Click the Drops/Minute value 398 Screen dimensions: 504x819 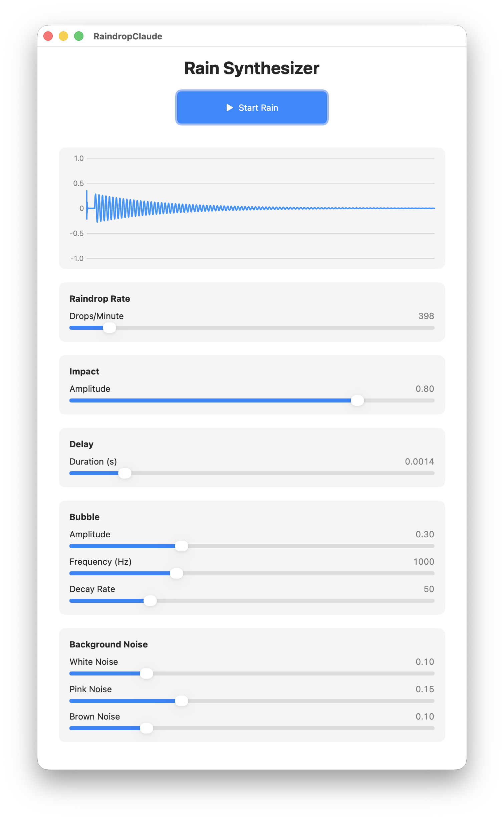click(426, 316)
